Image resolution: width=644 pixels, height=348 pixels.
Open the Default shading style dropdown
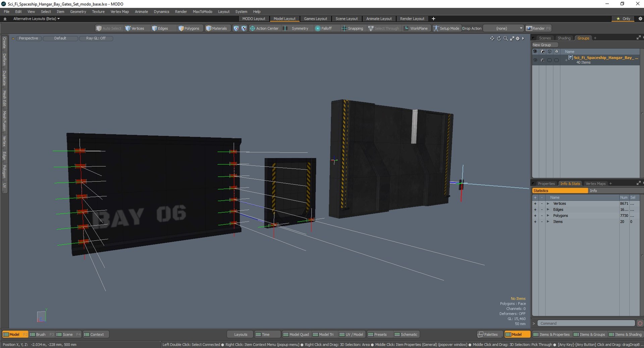click(x=60, y=39)
